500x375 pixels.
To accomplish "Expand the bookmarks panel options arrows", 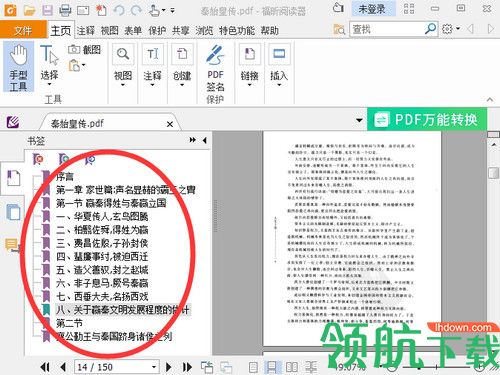I will [x=192, y=140].
